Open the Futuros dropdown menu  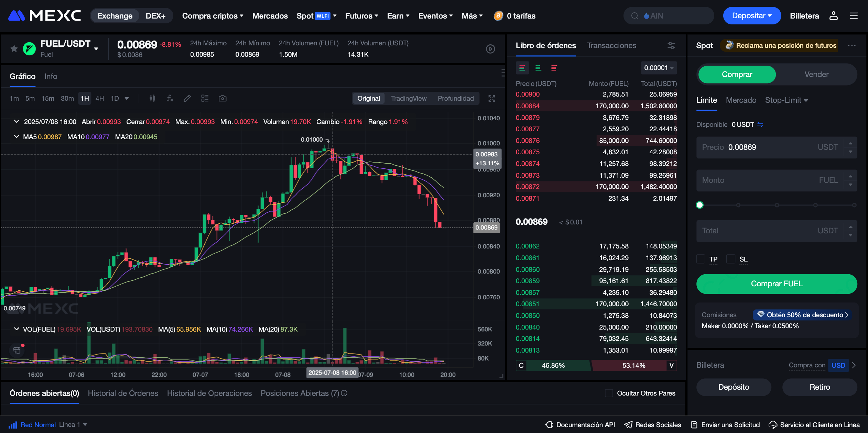point(361,16)
